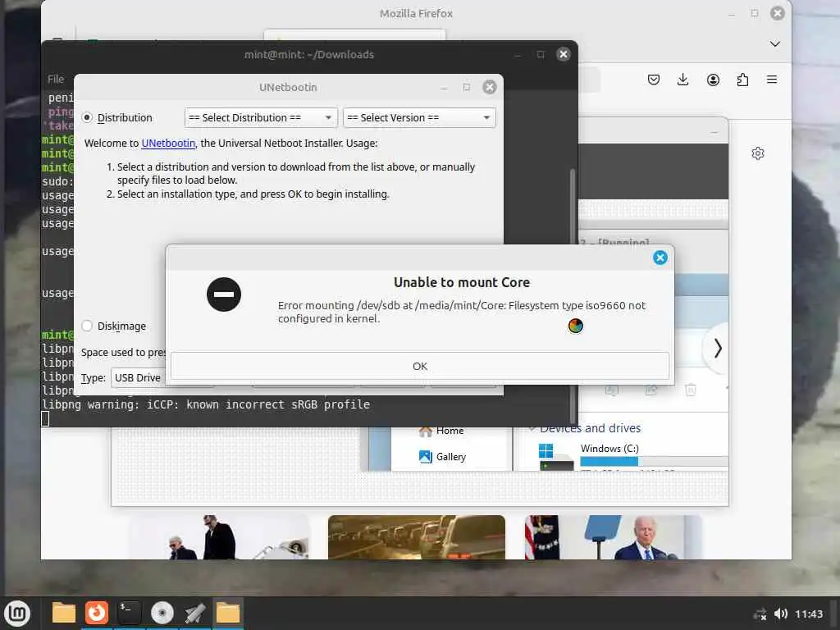Switch to Firefox from the taskbar

pyautogui.click(x=97, y=613)
